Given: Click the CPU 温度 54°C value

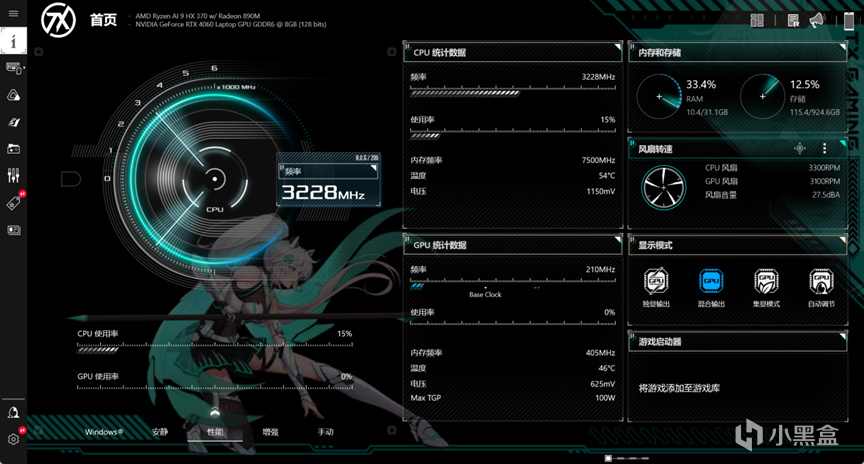Looking at the screenshot, I should [607, 176].
